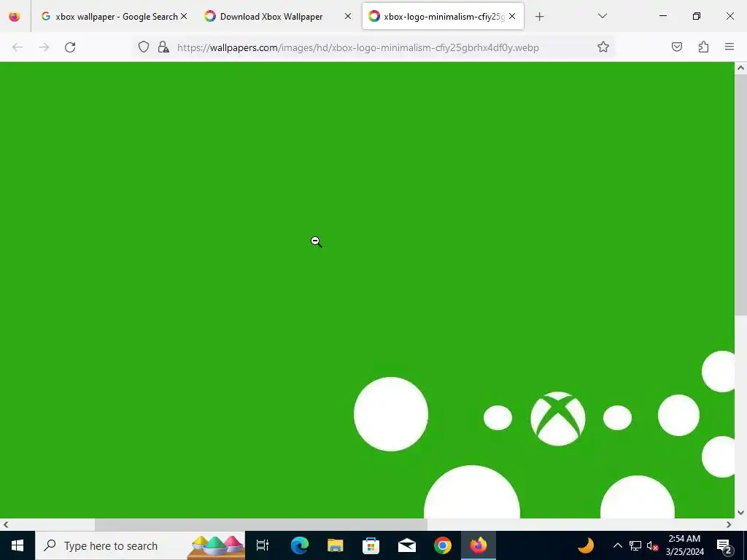Open the Windows Start menu
Viewport: 747px width, 560px height.
[x=18, y=545]
